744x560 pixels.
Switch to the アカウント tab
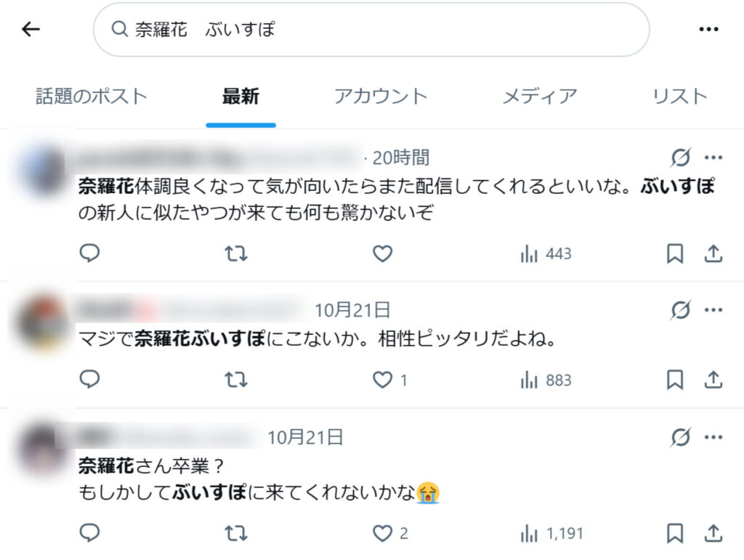[381, 95]
